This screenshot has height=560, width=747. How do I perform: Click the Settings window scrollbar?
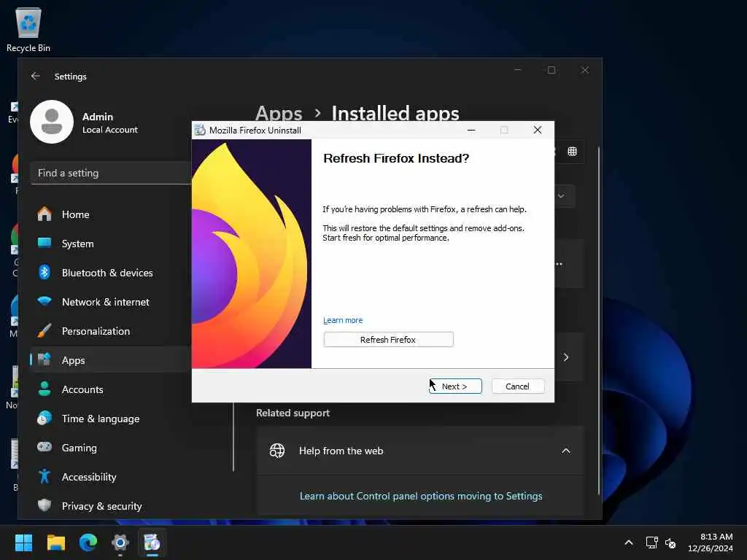pos(599,322)
